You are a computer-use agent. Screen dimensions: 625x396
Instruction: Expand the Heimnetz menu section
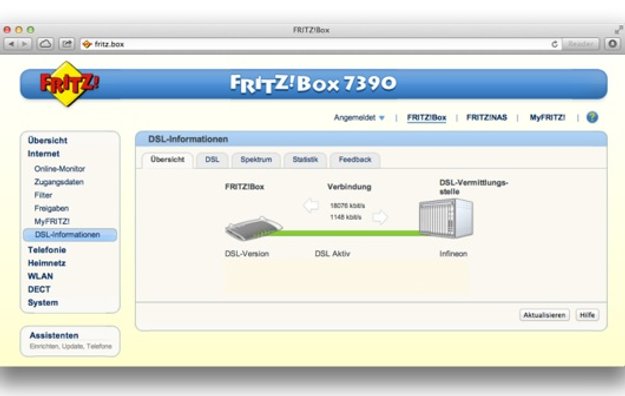pos(47,263)
